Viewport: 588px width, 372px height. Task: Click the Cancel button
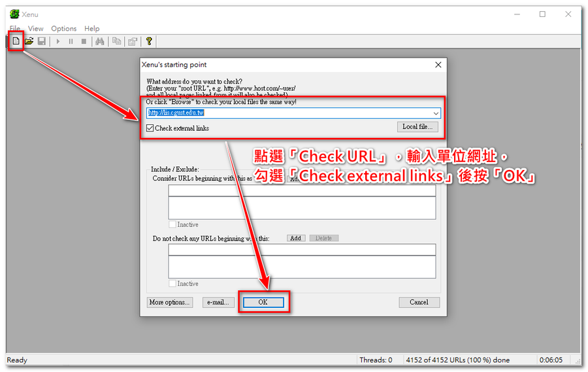[x=419, y=302]
